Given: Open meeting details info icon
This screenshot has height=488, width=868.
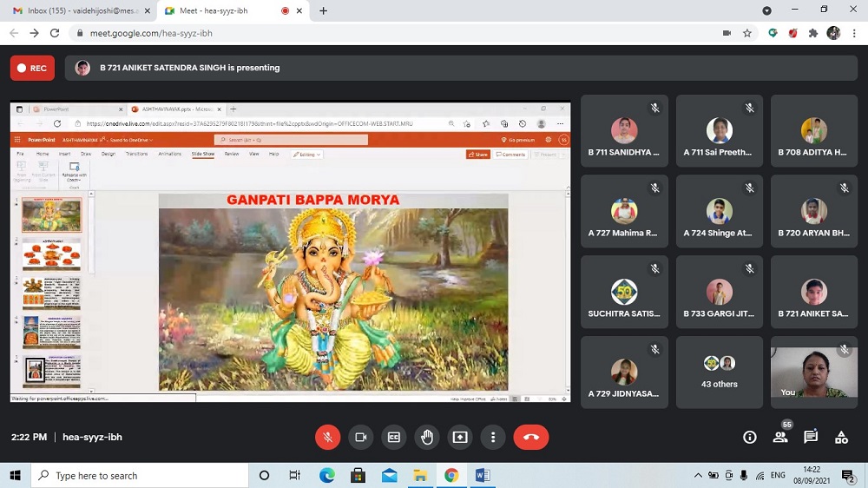Looking at the screenshot, I should (750, 438).
